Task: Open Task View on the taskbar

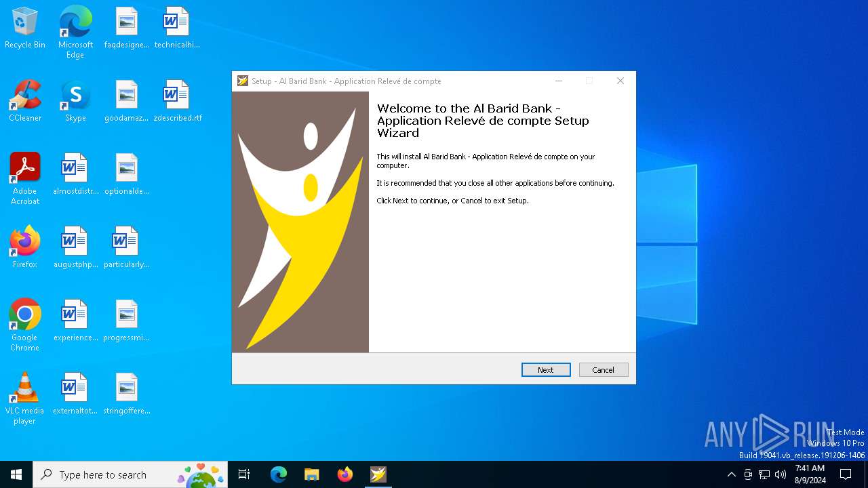Action: (244, 474)
